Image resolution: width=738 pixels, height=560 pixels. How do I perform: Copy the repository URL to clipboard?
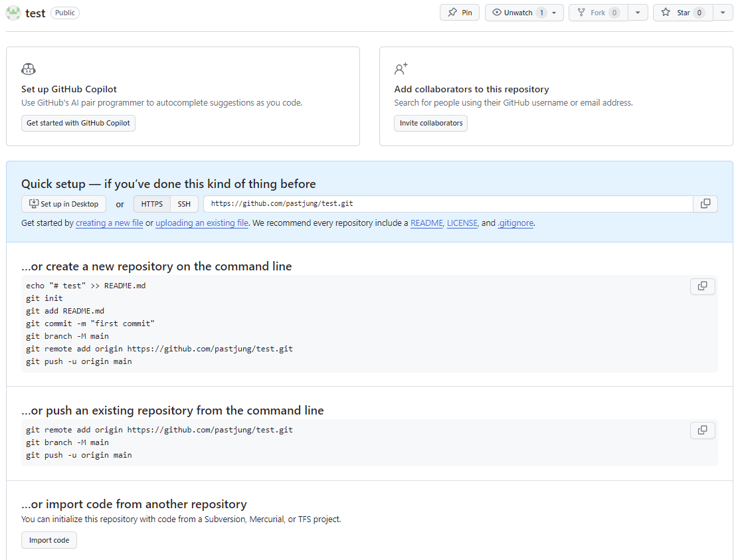tap(705, 204)
